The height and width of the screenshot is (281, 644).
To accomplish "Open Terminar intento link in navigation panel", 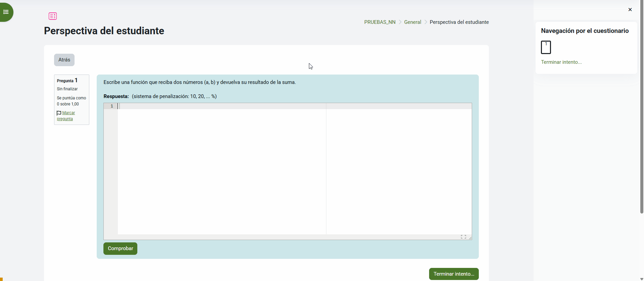I will [x=561, y=62].
